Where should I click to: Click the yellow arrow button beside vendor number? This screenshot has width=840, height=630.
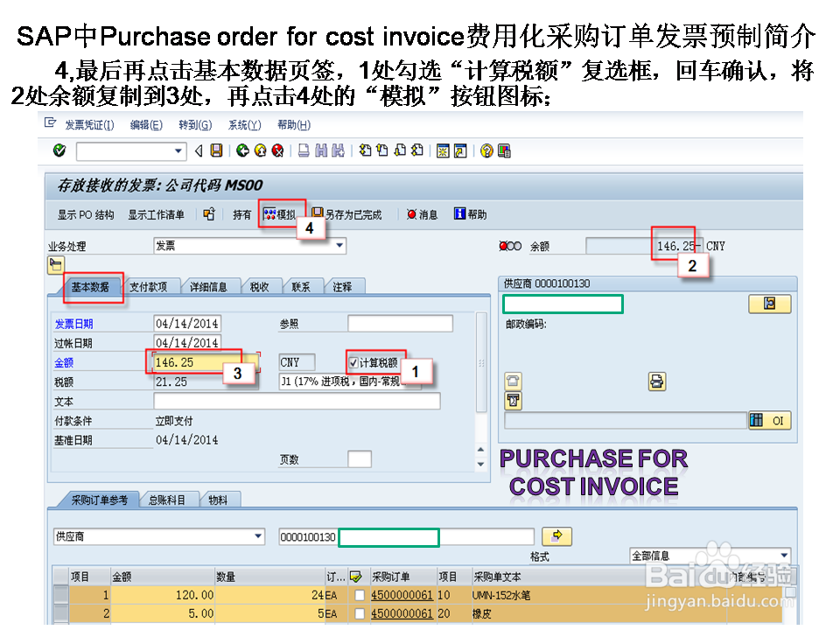click(558, 536)
